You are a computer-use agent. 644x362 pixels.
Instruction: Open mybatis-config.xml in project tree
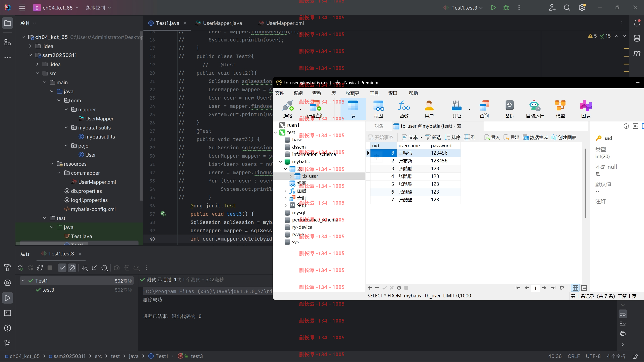[90, 209]
